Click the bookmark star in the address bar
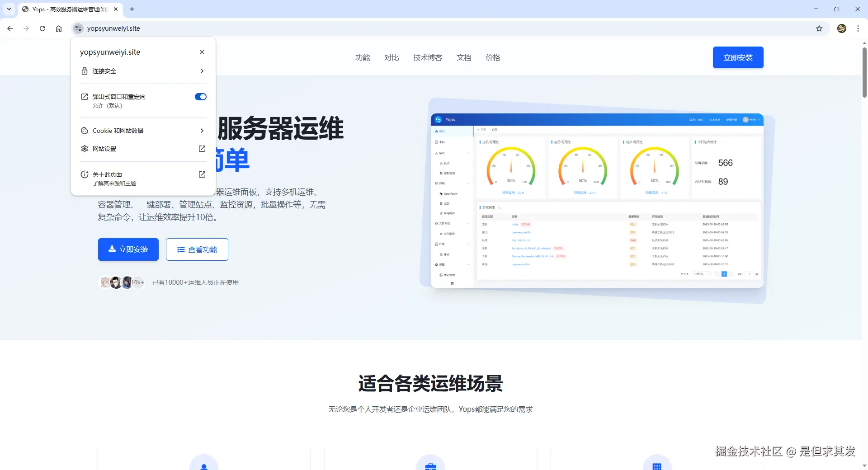This screenshot has width=868, height=470. pyautogui.click(x=819, y=28)
